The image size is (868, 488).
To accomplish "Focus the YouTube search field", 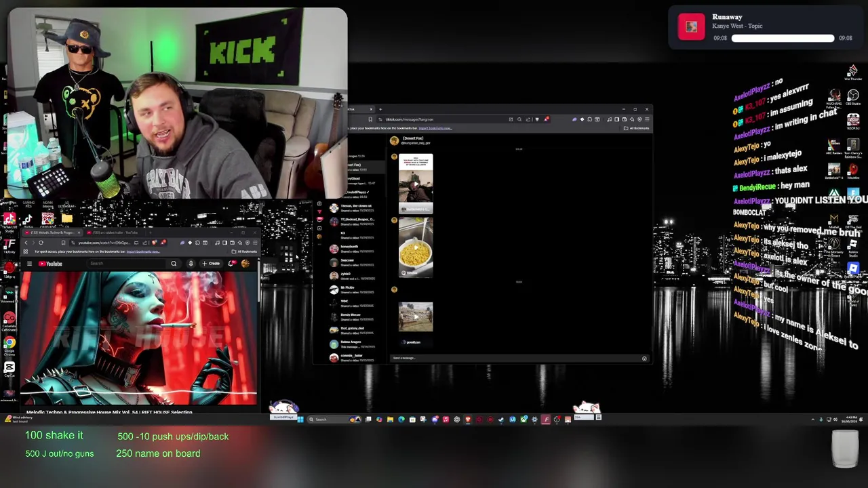I will pos(128,264).
